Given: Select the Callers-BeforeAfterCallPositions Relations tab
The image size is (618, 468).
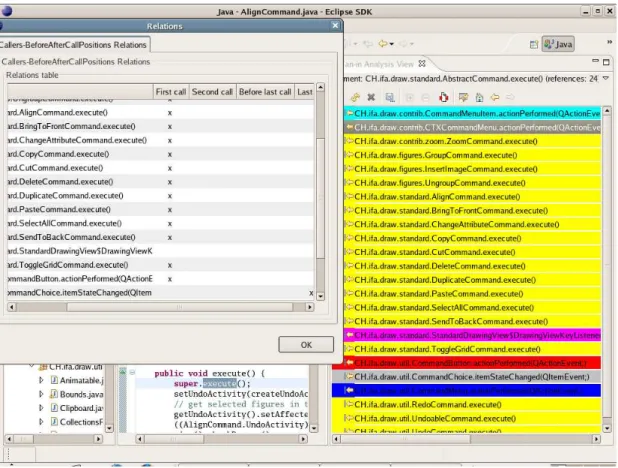Looking at the screenshot, I should 74,45.
